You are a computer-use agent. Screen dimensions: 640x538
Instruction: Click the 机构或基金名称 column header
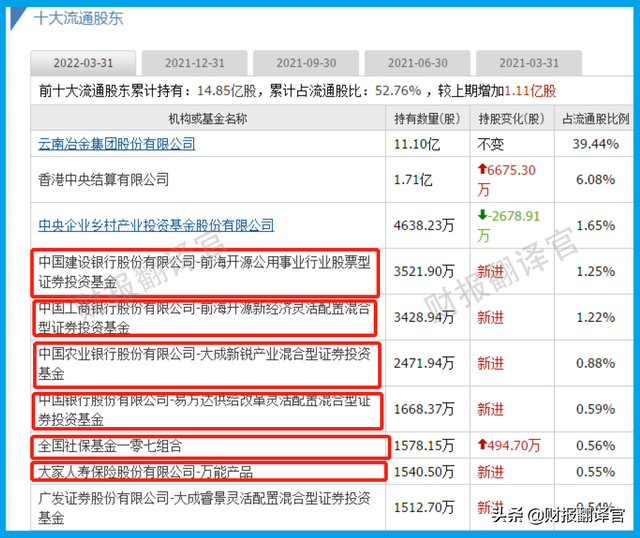point(208,119)
